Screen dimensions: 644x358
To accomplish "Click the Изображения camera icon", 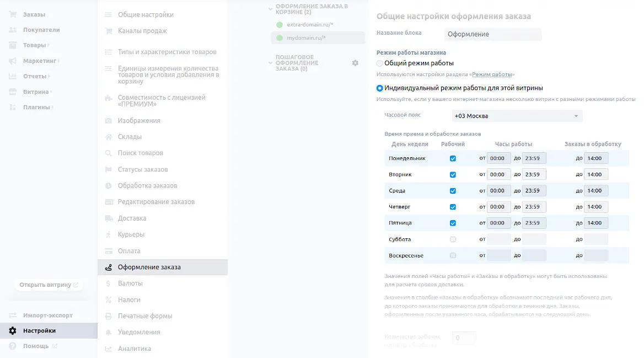I will tap(108, 121).
